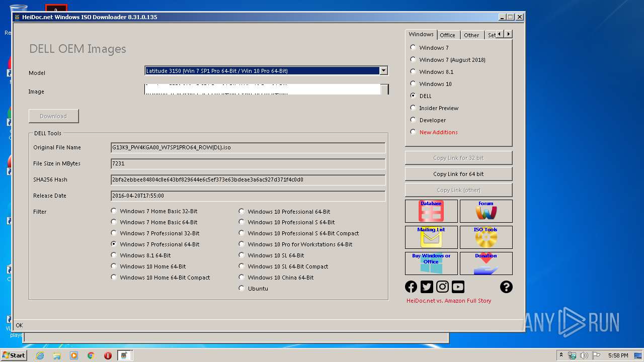Open the volume speaker tray icon

pos(584,355)
